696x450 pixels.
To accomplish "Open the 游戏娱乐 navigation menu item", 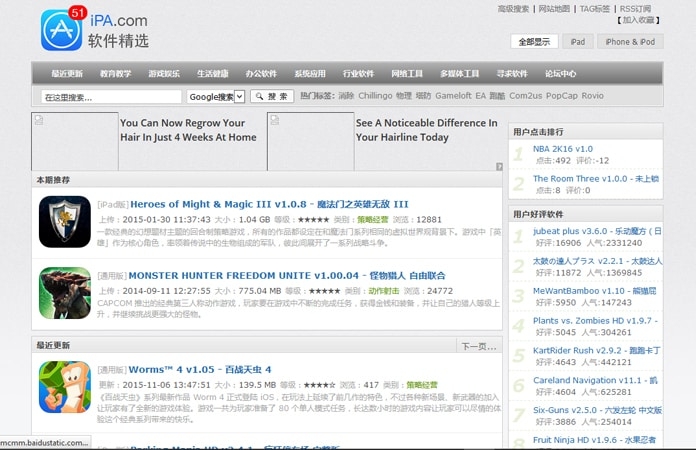I will tap(164, 74).
